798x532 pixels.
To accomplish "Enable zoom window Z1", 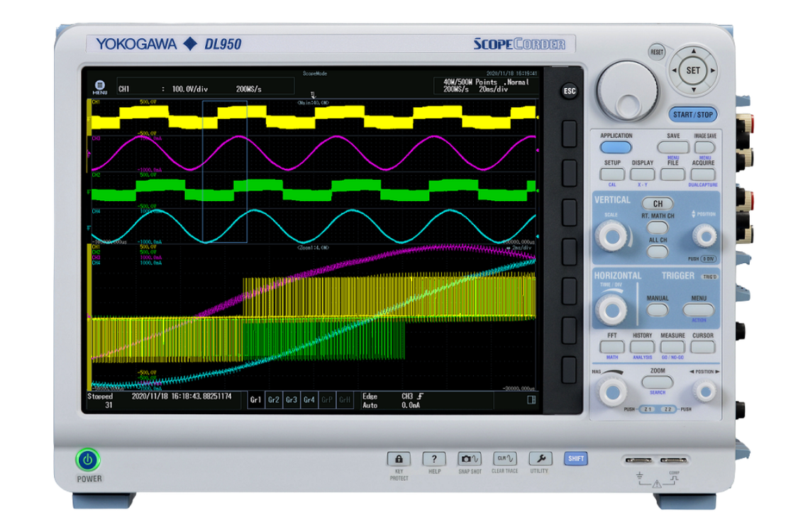I will coord(648,409).
